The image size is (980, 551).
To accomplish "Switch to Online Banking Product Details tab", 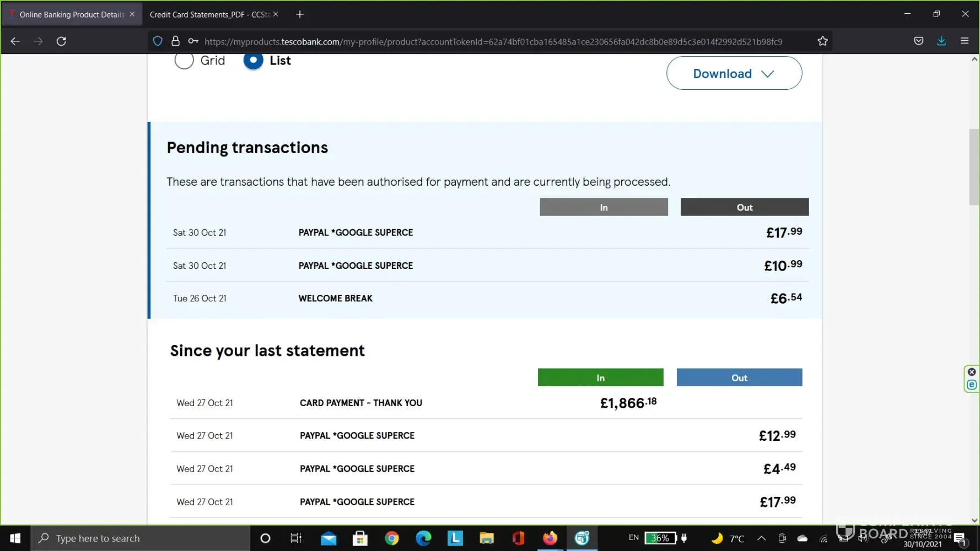I will (x=72, y=14).
